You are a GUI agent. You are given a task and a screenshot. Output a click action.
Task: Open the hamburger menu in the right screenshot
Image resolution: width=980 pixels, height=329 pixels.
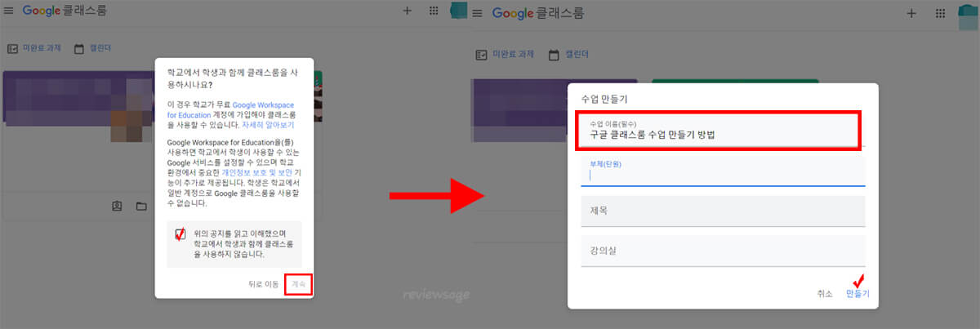(478, 14)
